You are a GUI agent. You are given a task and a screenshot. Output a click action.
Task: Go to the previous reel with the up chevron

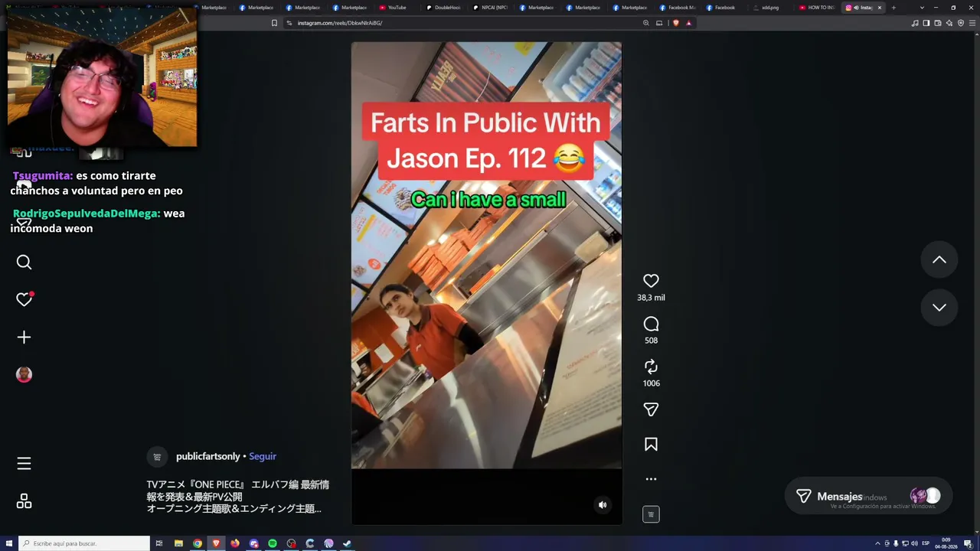[939, 260]
